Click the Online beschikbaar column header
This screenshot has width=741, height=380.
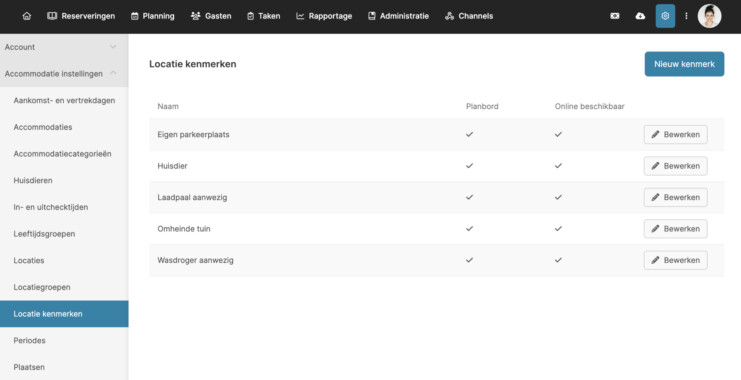point(589,106)
